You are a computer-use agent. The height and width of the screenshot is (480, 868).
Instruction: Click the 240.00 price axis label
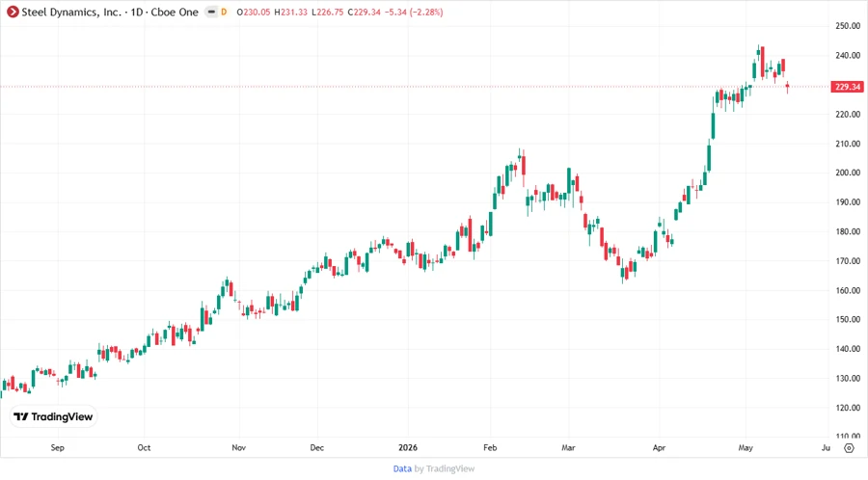tap(848, 55)
